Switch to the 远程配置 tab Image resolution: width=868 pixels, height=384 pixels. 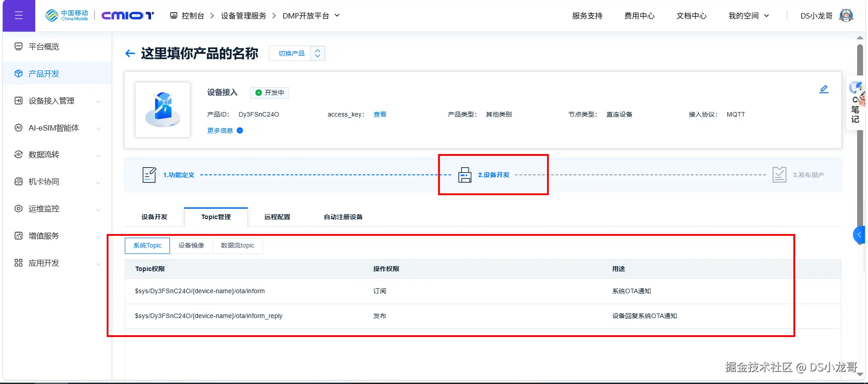coord(277,217)
